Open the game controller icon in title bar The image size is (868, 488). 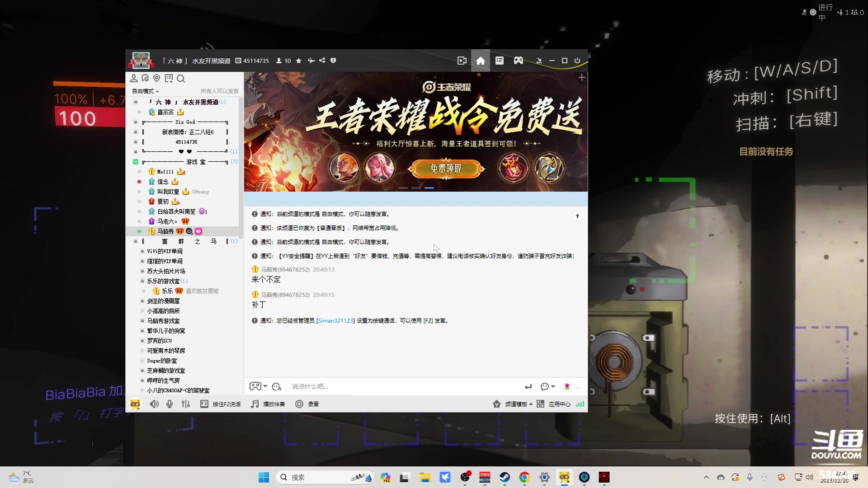[519, 61]
